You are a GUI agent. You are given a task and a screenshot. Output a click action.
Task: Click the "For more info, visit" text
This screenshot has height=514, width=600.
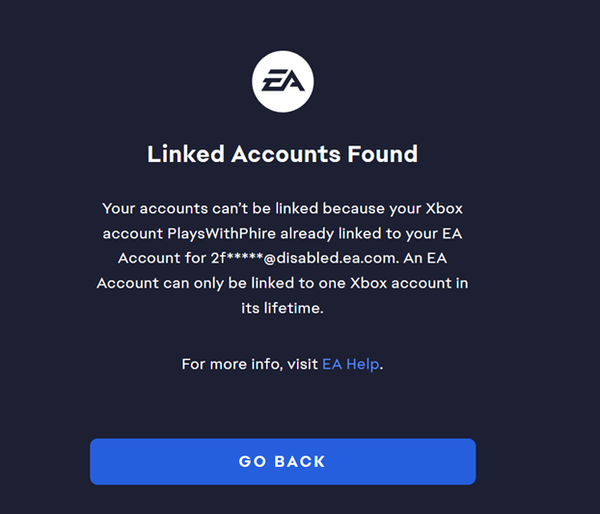249,364
